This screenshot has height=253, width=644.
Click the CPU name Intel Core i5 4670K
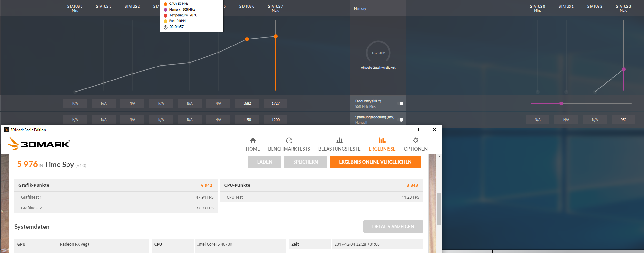point(215,244)
